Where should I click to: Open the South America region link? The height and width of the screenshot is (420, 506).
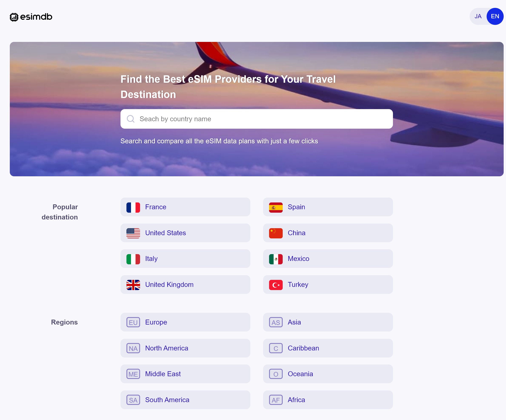(185, 400)
